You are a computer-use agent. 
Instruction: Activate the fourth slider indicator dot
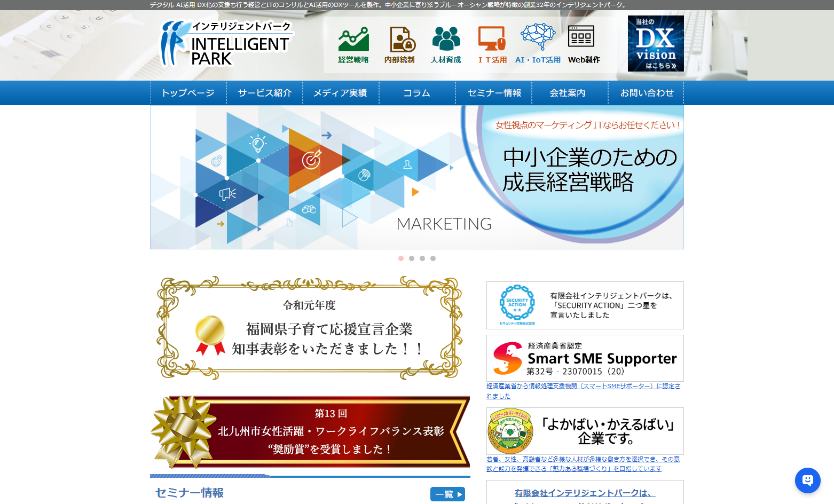[x=433, y=258]
